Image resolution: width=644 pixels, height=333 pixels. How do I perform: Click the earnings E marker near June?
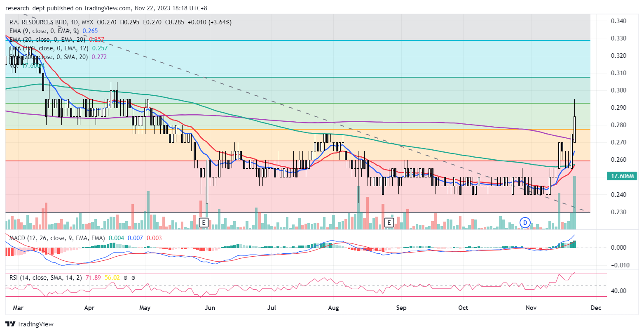tap(203, 223)
